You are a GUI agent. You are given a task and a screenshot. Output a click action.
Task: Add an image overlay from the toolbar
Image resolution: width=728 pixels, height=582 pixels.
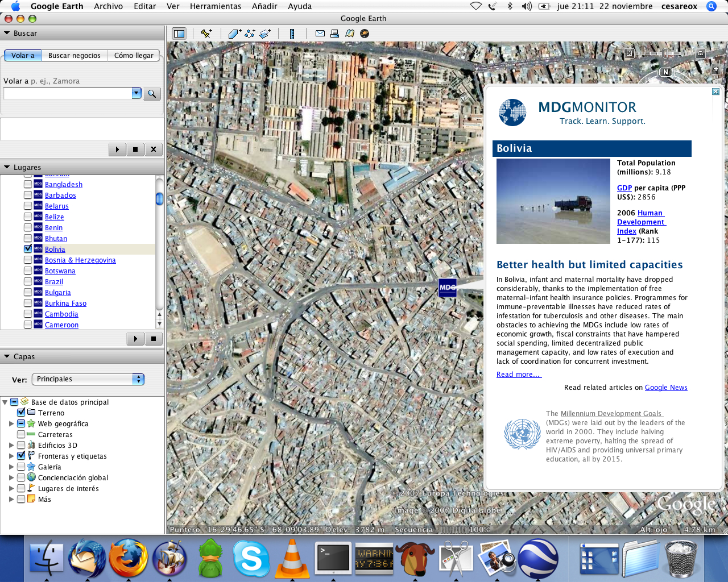(265, 34)
